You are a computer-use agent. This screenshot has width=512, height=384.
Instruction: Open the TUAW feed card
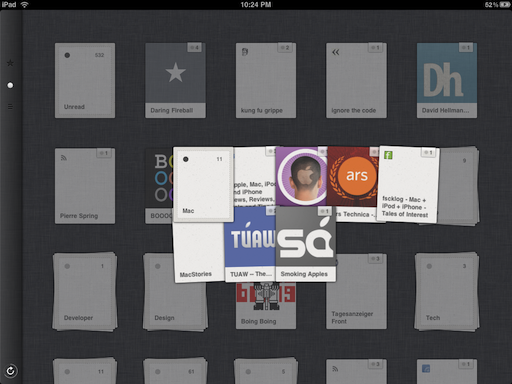coord(250,244)
